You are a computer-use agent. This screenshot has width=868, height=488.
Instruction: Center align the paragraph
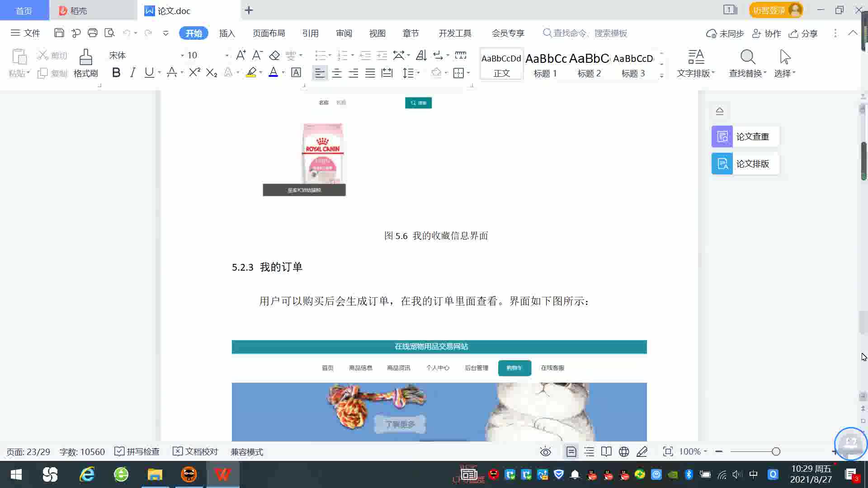(x=336, y=73)
